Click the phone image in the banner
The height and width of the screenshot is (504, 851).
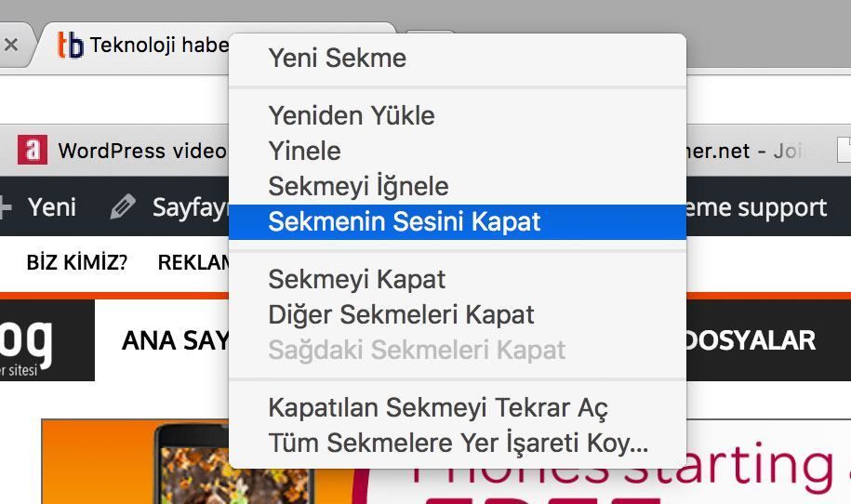[x=234, y=465]
